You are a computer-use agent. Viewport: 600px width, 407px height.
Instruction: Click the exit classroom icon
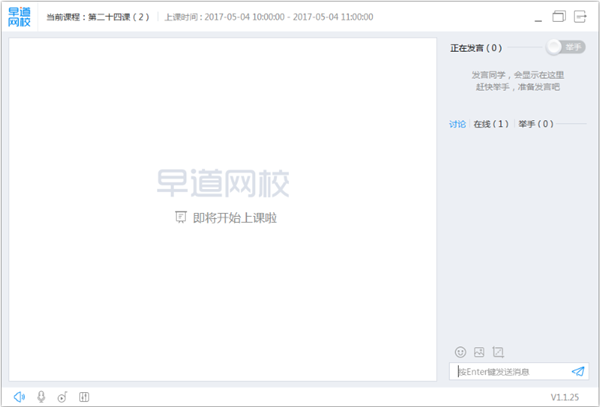coord(580,16)
